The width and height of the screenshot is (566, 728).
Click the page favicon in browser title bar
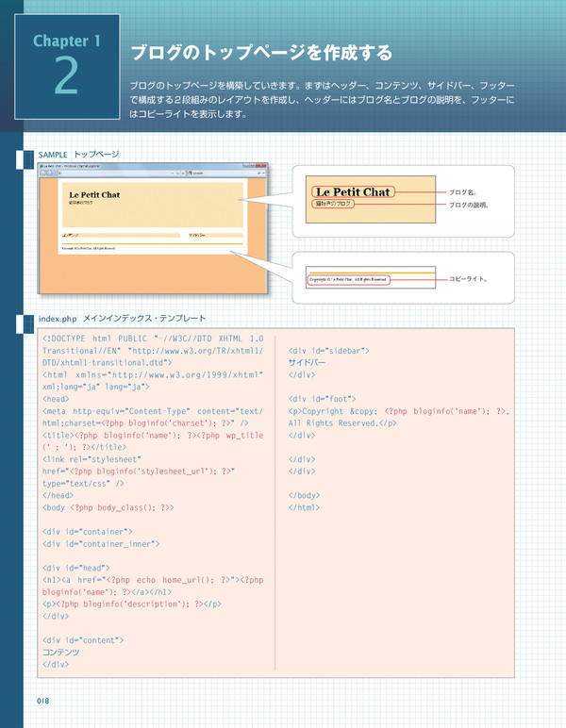(x=42, y=166)
